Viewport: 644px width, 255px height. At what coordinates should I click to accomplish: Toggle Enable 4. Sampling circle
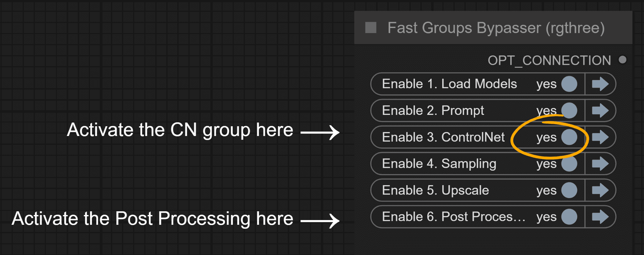pos(569,164)
